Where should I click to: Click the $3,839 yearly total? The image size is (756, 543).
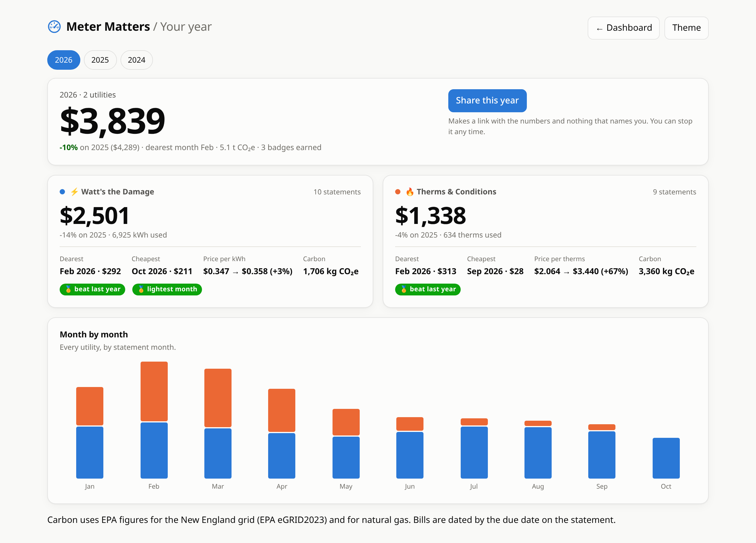(x=112, y=121)
